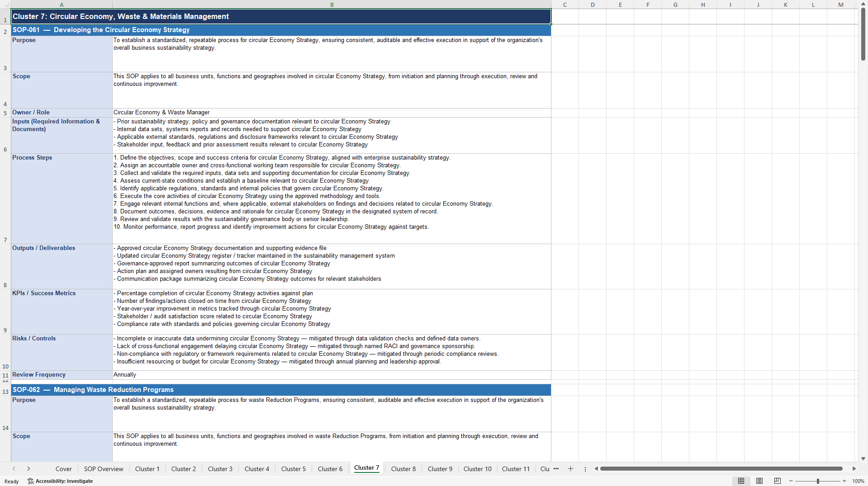
Task: Select row 13 header
Action: (5, 390)
